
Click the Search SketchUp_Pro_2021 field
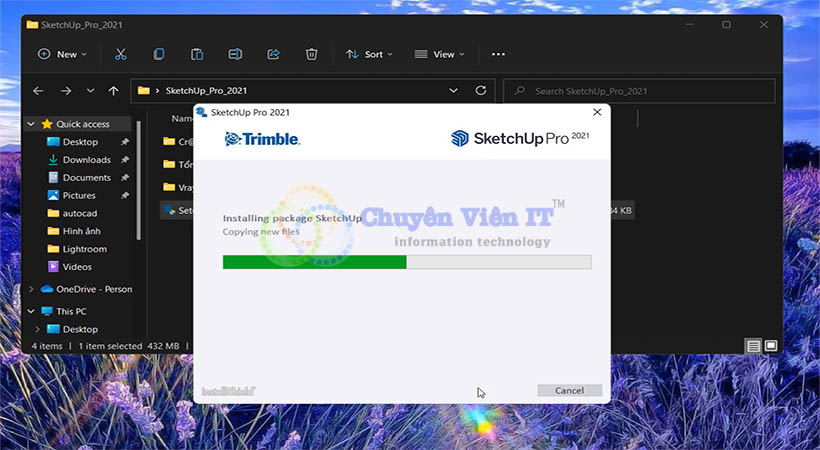pyautogui.click(x=639, y=91)
